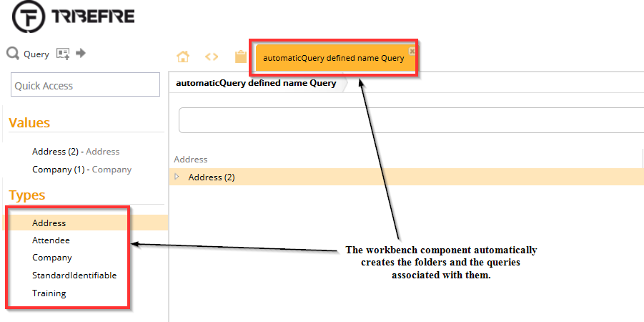
Task: Click the Query magnifier icon
Action: 12,54
